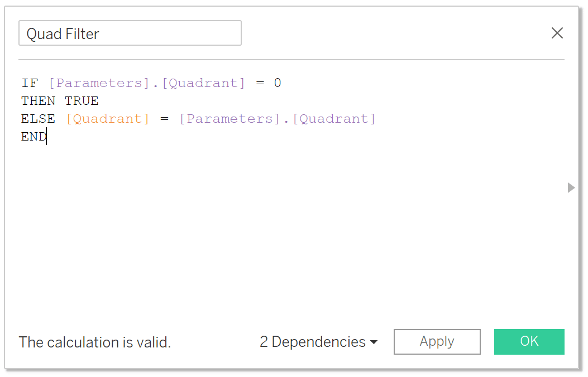This screenshot has width=588, height=377.
Task: Click the Quad Filter calculation name field
Action: (x=130, y=33)
